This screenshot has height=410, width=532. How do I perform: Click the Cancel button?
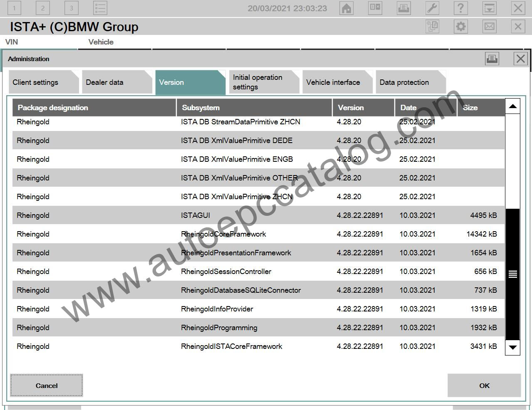tap(47, 385)
